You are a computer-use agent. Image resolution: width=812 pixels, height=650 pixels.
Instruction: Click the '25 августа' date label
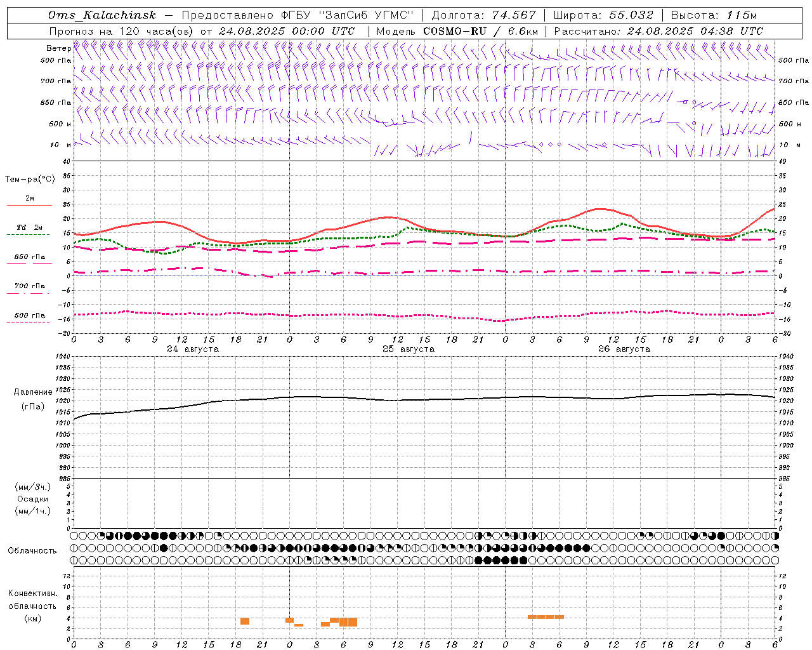pyautogui.click(x=409, y=349)
